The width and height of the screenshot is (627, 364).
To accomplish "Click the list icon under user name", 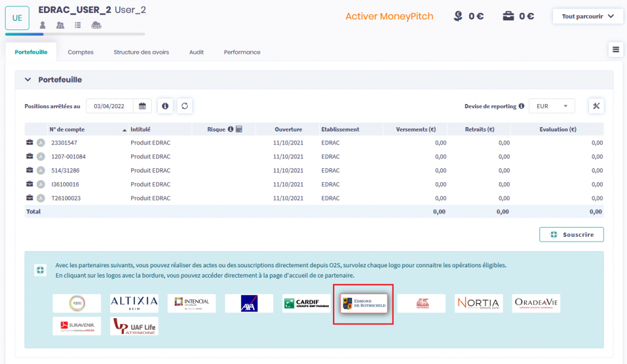I will [x=78, y=25].
